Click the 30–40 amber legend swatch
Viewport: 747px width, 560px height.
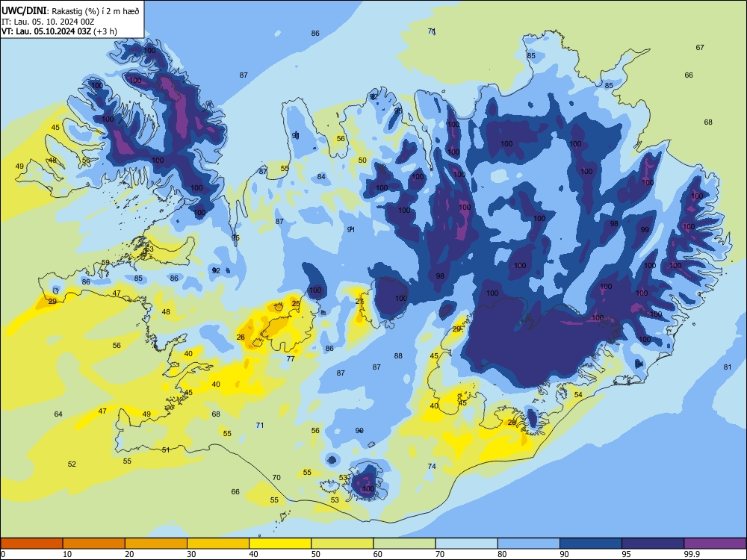pyautogui.click(x=218, y=544)
